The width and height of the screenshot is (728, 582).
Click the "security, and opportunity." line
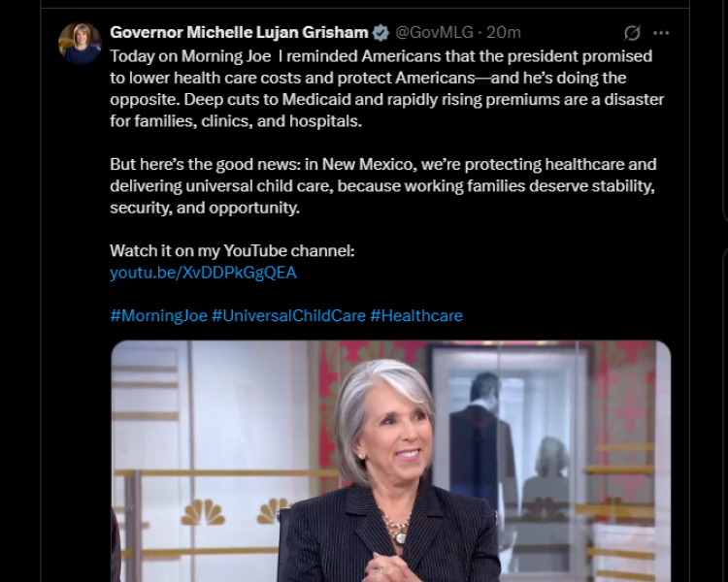coord(204,208)
